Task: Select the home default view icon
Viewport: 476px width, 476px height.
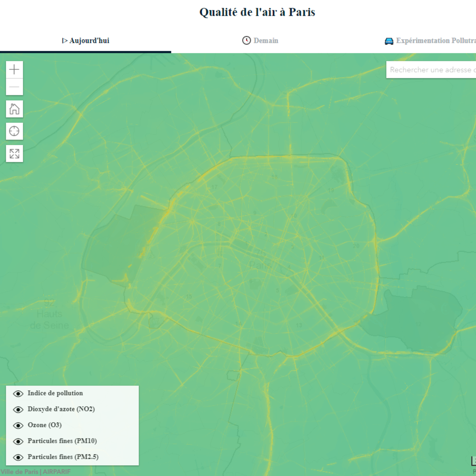Action: pyautogui.click(x=14, y=109)
